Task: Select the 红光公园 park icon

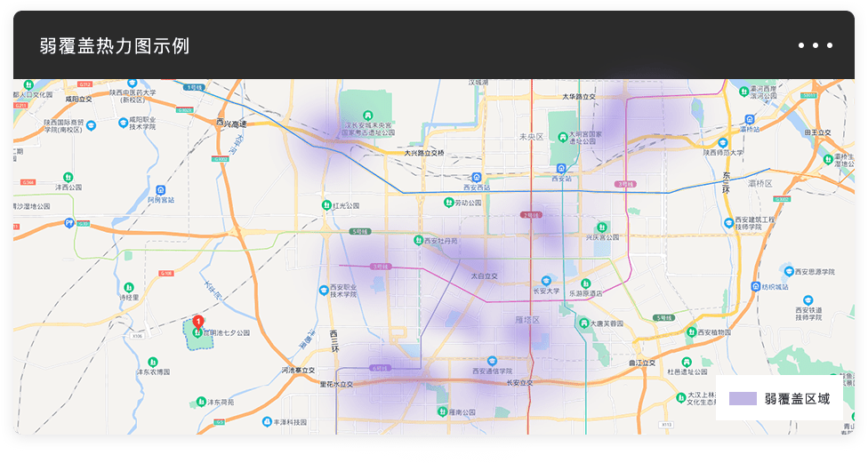Action: coord(326,205)
